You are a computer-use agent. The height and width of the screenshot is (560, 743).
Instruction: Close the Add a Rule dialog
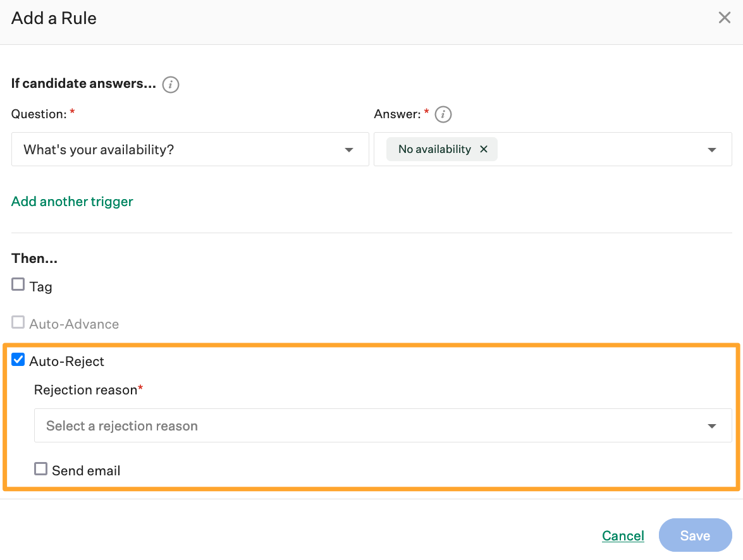[x=724, y=18]
